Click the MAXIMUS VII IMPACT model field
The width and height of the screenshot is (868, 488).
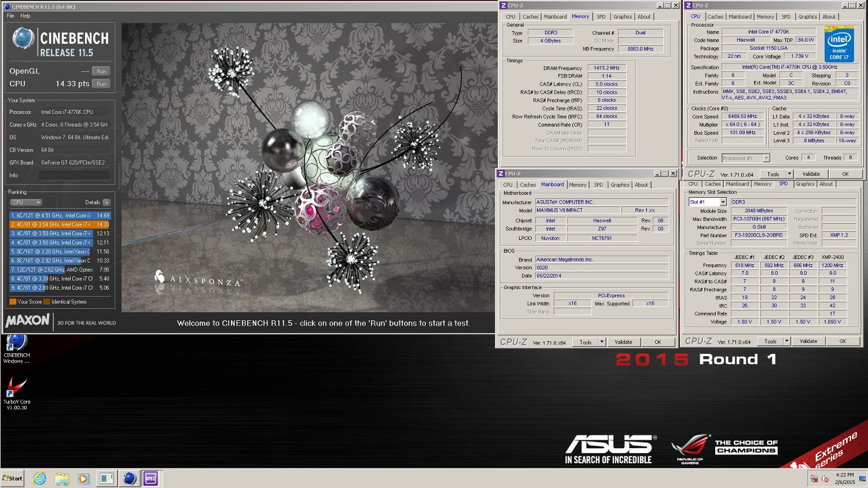tap(578, 210)
